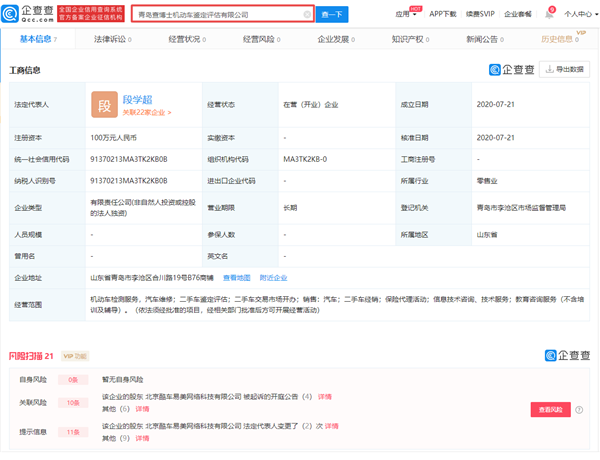The height and width of the screenshot is (460, 600).
Task: Click the 查一下 search button
Action: tap(332, 15)
